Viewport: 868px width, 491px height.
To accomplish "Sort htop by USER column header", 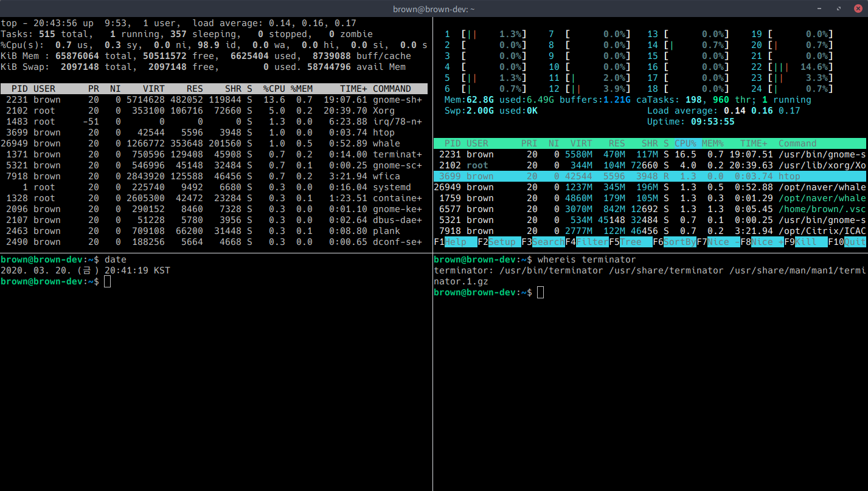I will [477, 143].
